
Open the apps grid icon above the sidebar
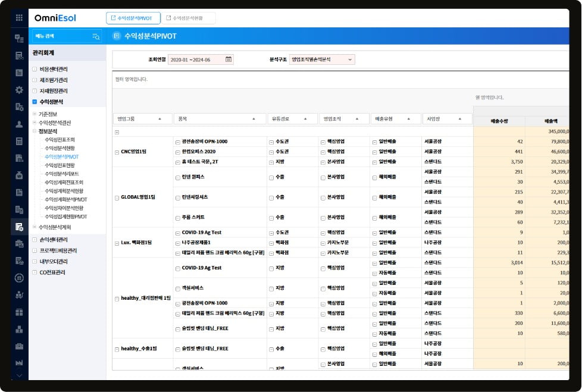[x=19, y=18]
